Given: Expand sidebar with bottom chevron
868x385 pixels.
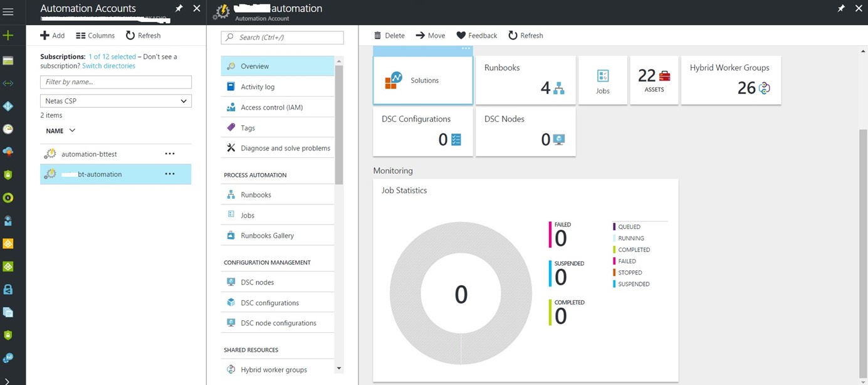Looking at the screenshot, I should 8,380.
